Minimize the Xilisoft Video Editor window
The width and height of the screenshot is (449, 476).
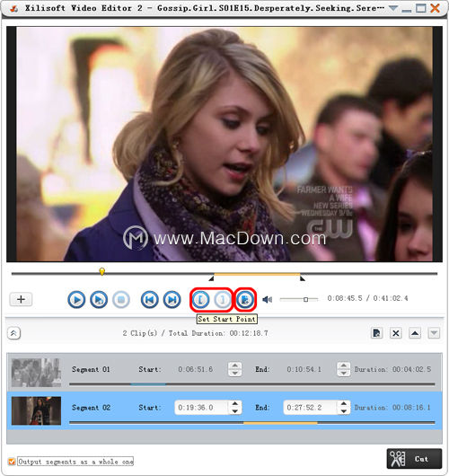tap(407, 10)
